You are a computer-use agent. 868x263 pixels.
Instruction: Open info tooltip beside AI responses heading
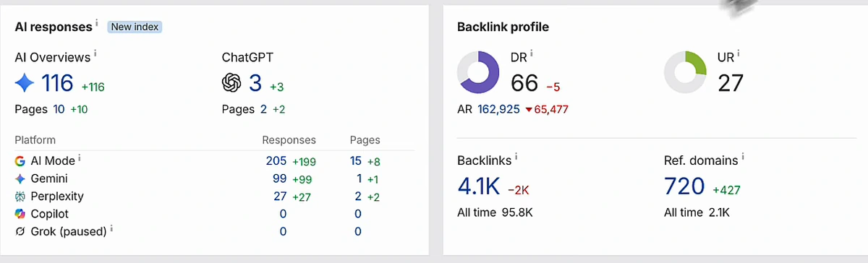point(97,24)
